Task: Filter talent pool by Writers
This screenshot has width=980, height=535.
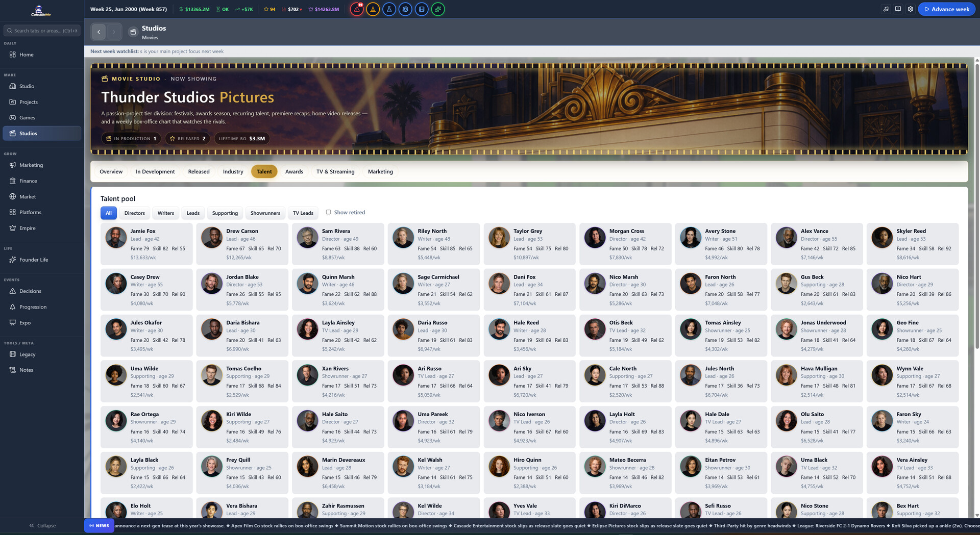Action: 165,213
